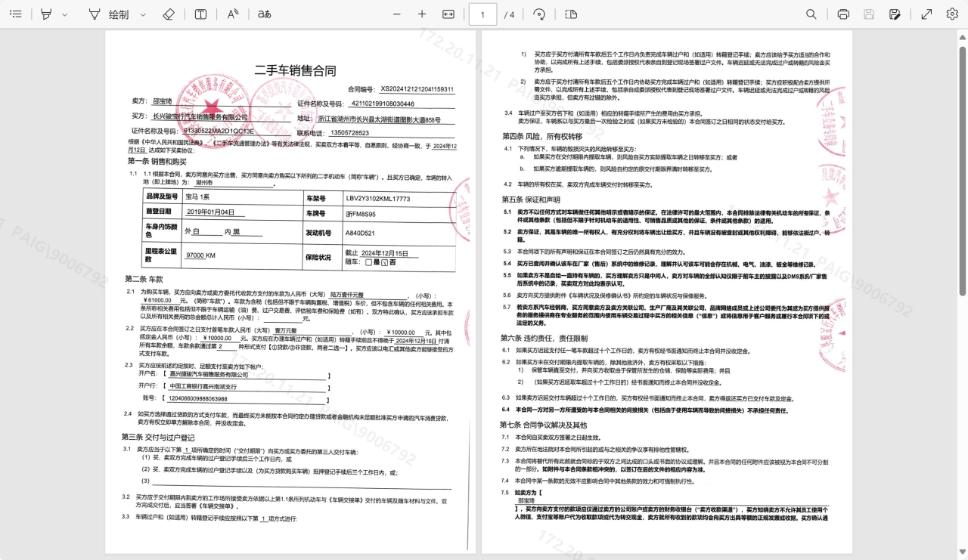Click heading 第一条 销售和购买
This screenshot has width=968, height=560.
[x=157, y=161]
